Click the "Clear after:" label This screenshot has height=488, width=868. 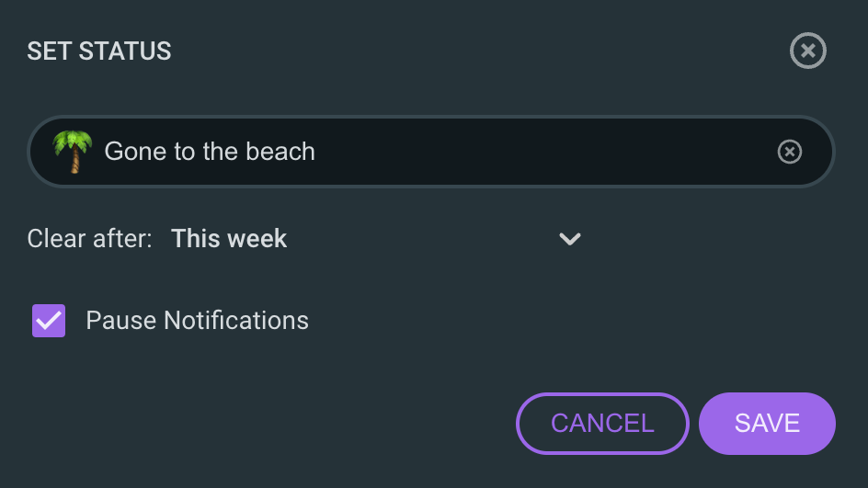point(89,239)
